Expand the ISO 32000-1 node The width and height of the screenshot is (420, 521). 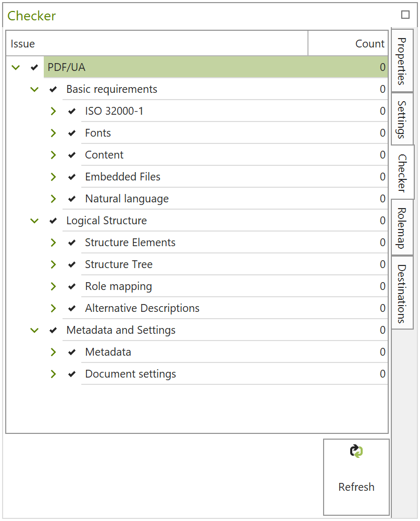coord(53,111)
